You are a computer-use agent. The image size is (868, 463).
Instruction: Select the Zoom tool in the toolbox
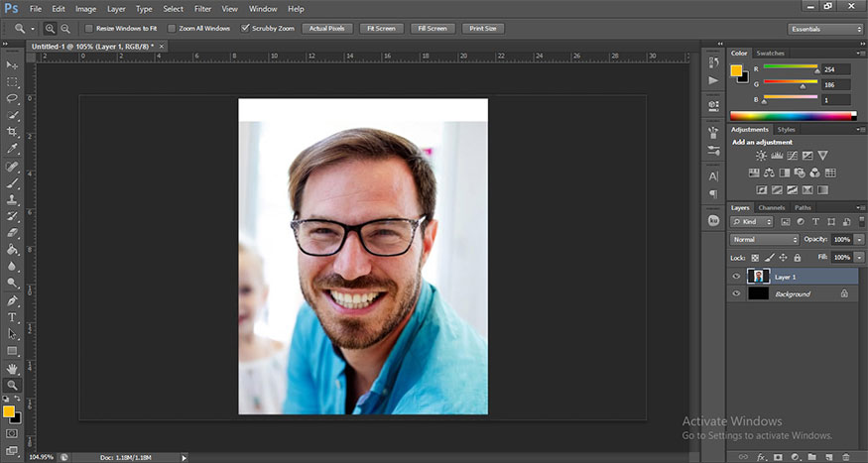pos(12,385)
